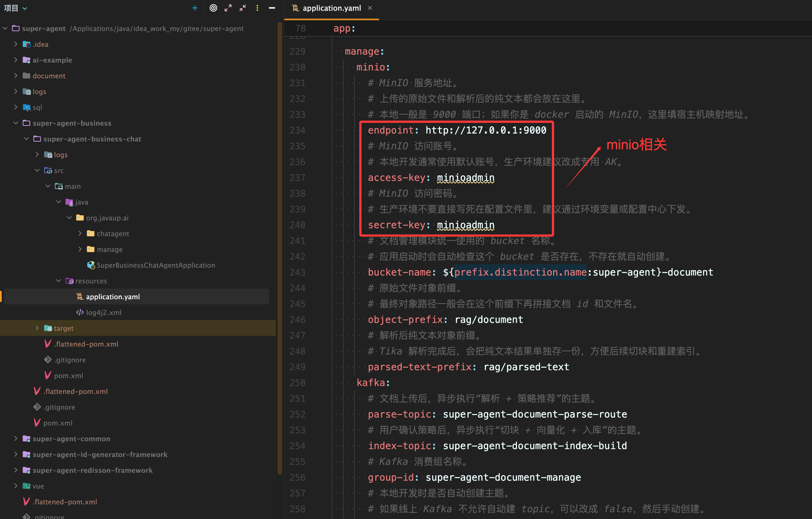812x519 pixels.
Task: Open SuperBusinessChatAgentApplication class file
Action: click(x=155, y=265)
